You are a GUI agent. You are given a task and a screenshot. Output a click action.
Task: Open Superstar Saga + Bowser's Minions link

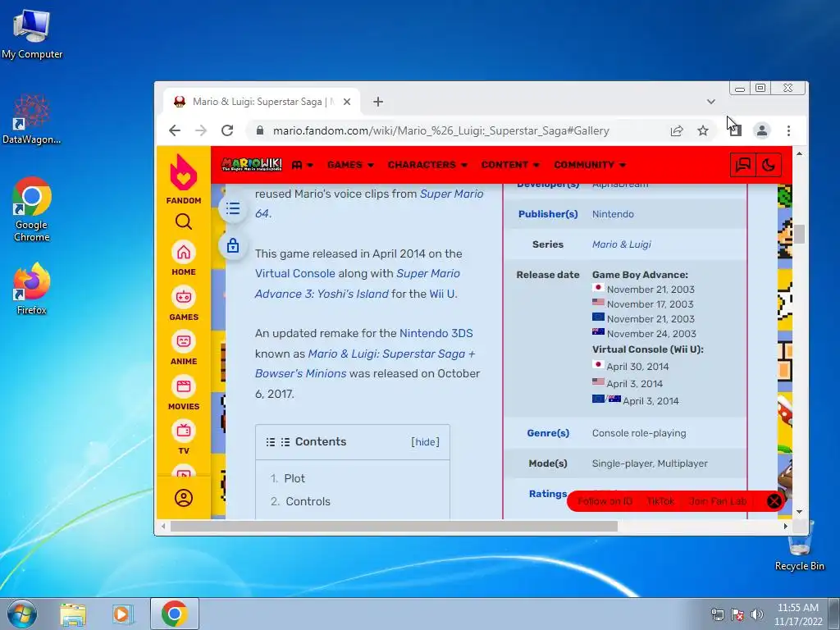click(391, 354)
